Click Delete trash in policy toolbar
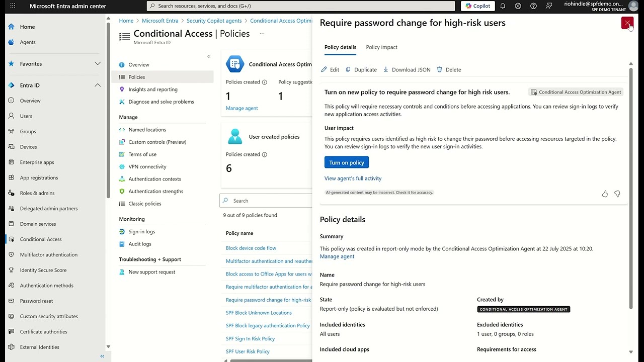Image resolution: width=644 pixels, height=362 pixels. point(449,70)
